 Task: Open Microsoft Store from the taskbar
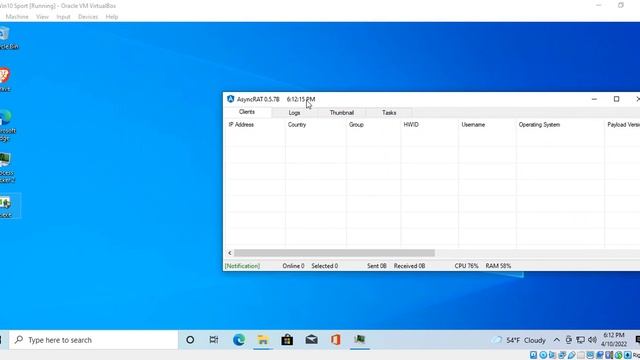tap(287, 340)
